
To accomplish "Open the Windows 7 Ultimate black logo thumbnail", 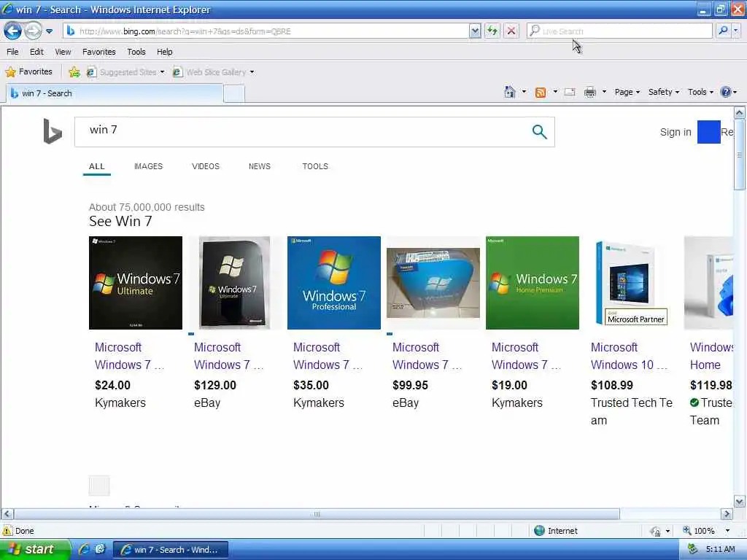I will [136, 283].
